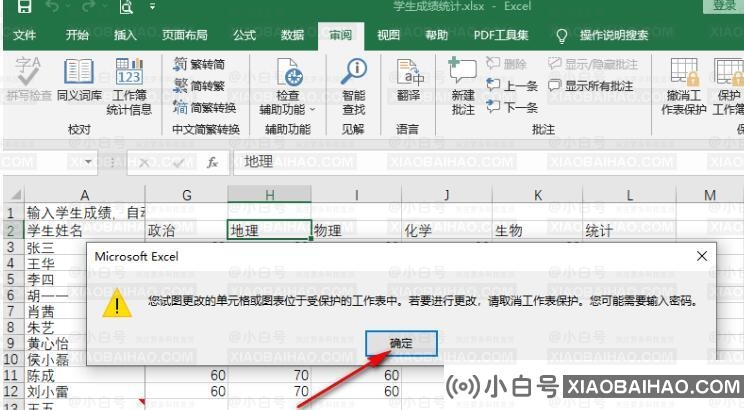Toggle 显示/隐藏批注 option
Viewport: 744px width, 410px height.
pos(593,64)
